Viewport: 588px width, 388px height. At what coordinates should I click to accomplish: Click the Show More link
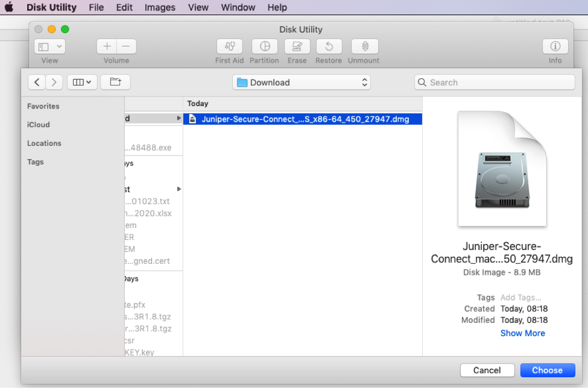tap(522, 333)
